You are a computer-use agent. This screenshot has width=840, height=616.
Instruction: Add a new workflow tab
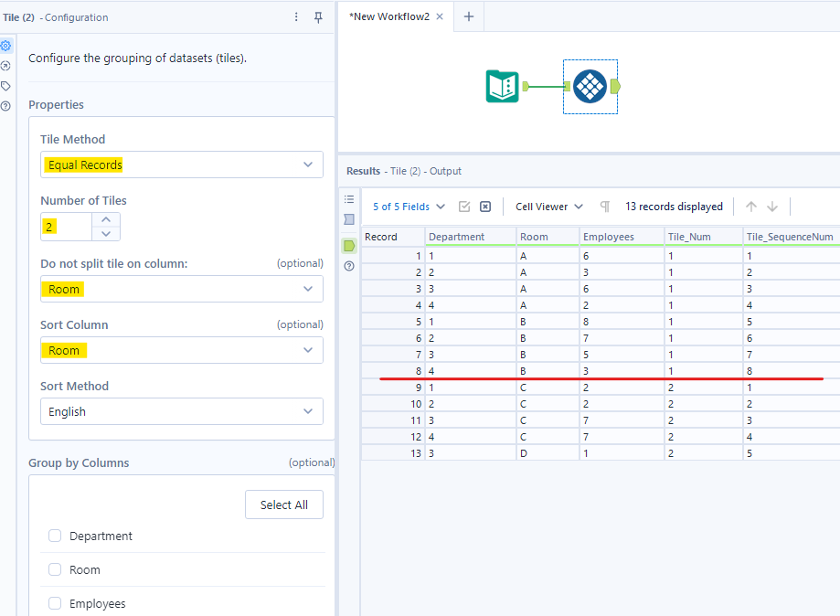click(469, 16)
